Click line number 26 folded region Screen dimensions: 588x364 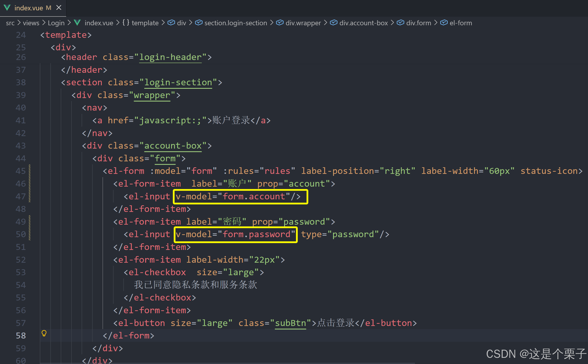21,57
